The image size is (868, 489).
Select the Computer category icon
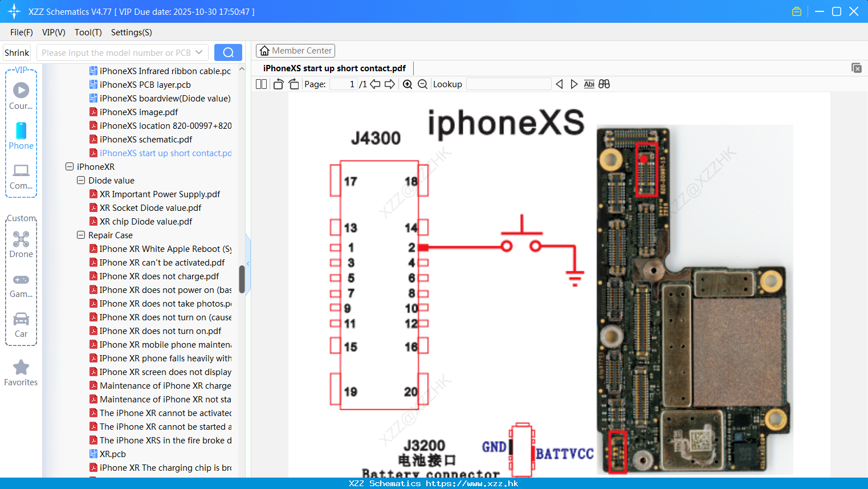[x=21, y=176]
